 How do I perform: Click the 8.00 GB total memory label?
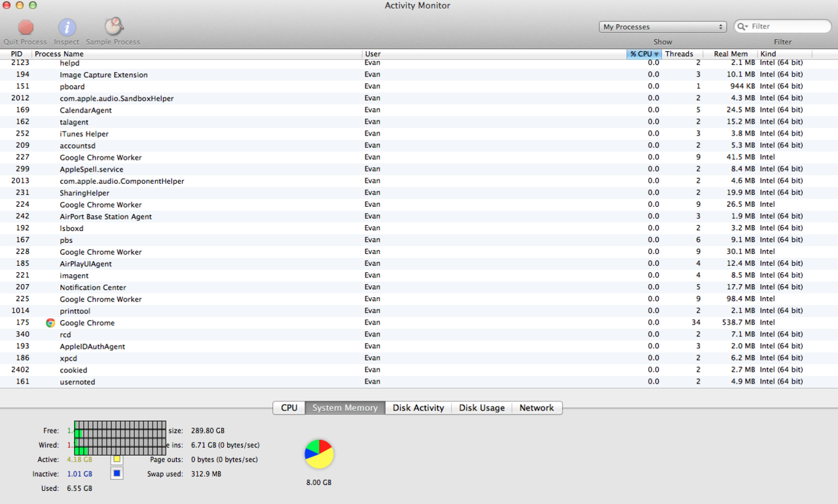coord(319,482)
